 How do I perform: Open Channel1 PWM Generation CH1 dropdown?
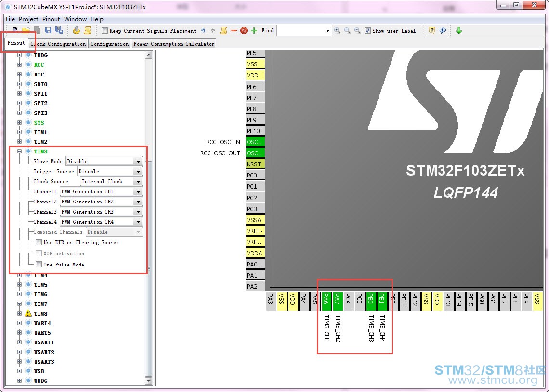click(139, 191)
